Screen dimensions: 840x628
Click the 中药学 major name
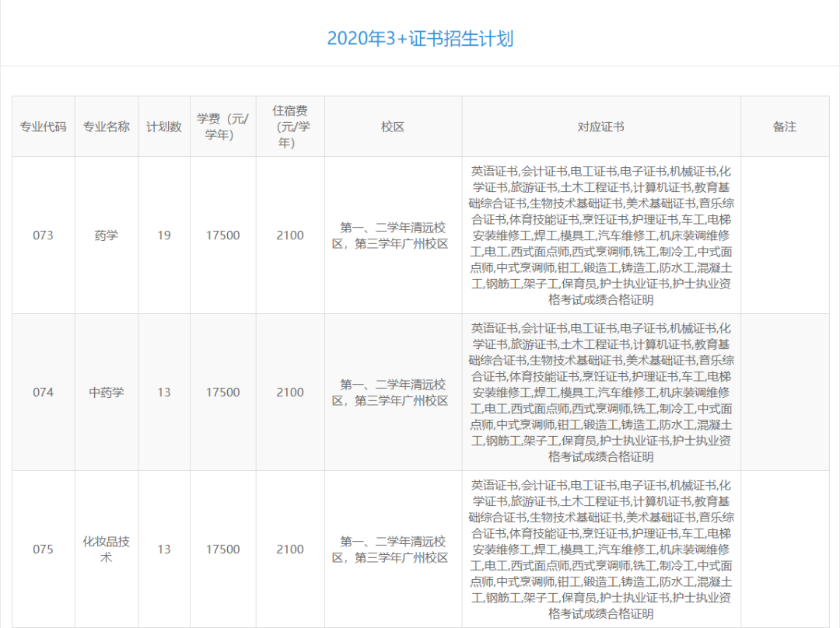107,392
